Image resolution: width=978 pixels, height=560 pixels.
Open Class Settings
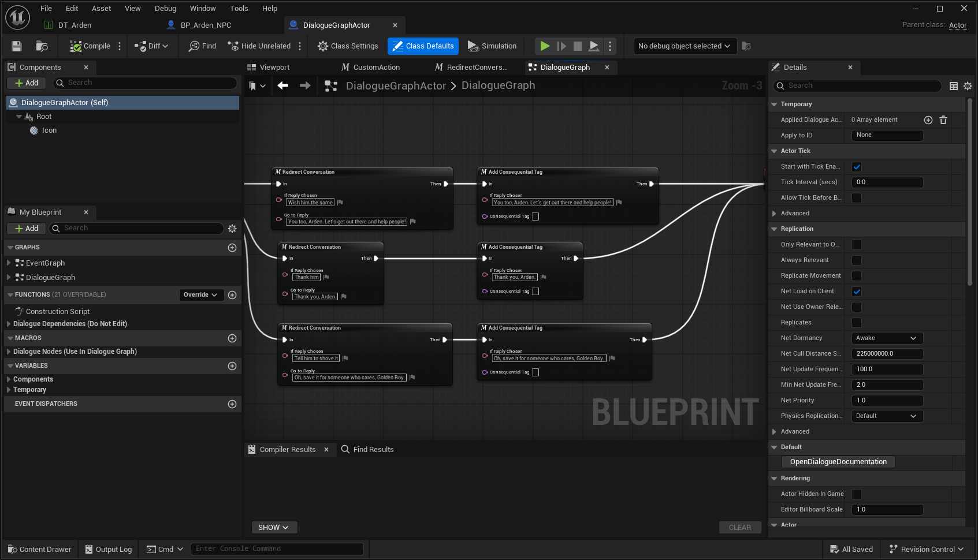tap(348, 46)
